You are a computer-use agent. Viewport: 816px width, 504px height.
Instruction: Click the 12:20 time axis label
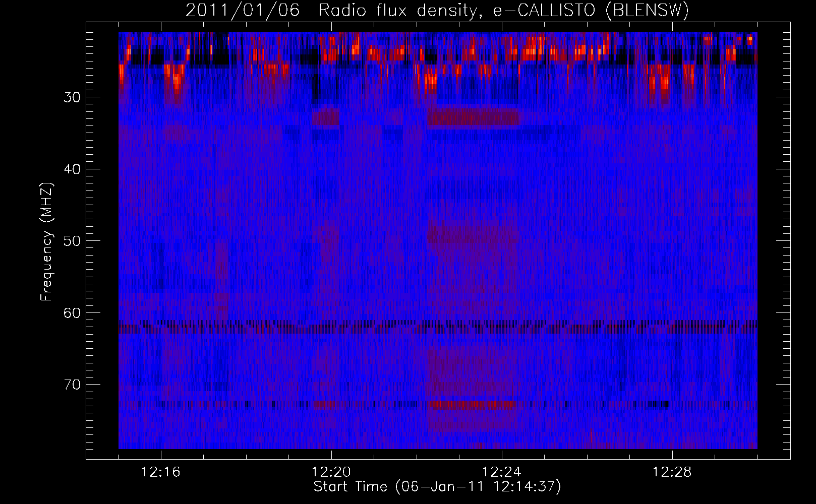click(x=331, y=472)
